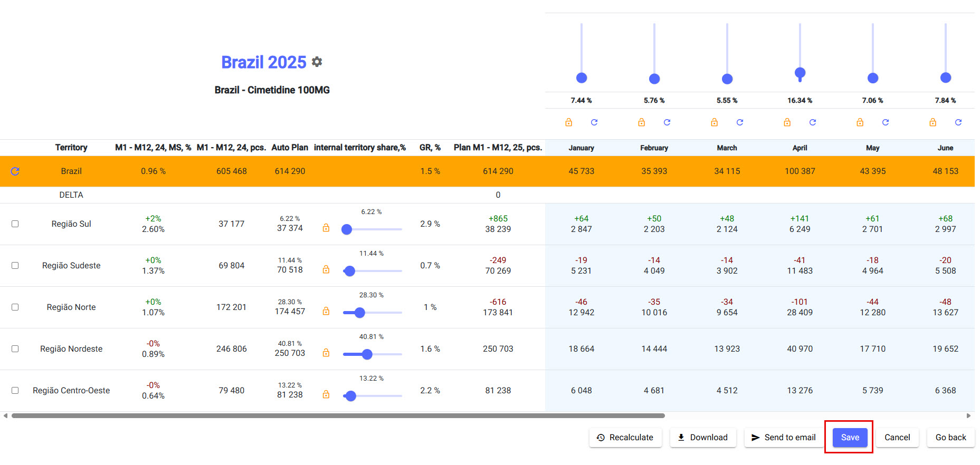Viewport: 980px width, 465px height.
Task: Toggle lock icon for Região Nordeste share
Action: [326, 353]
